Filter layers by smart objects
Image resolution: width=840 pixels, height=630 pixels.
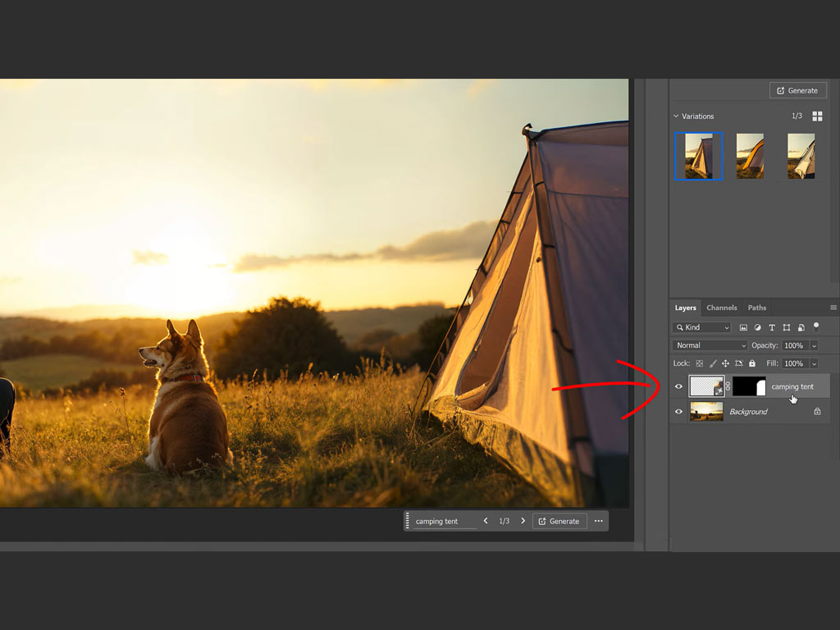pyautogui.click(x=801, y=327)
